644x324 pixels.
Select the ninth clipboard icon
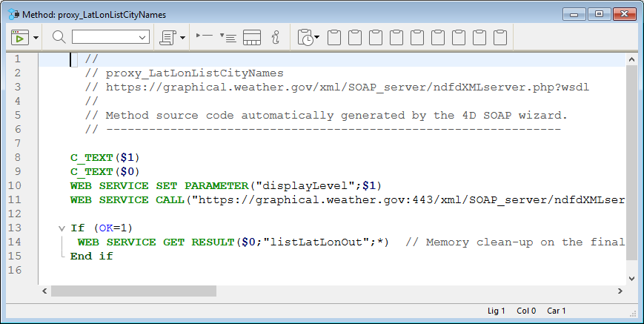[x=500, y=37]
